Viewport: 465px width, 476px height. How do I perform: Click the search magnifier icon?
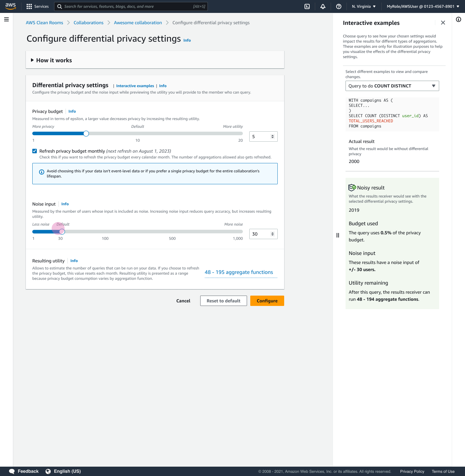pos(59,6)
